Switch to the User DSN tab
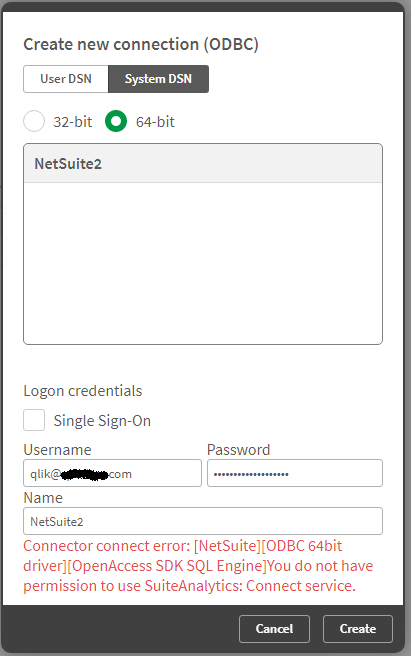The image size is (411, 656). click(x=66, y=79)
